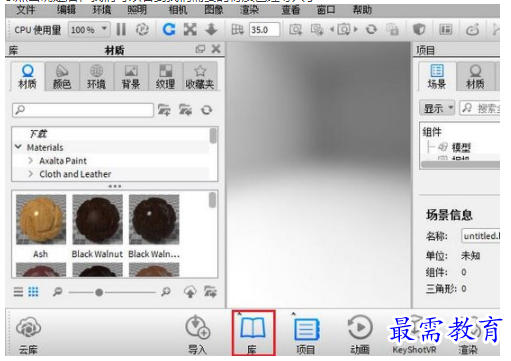Open the CPU usage 100% dropdown
The height and width of the screenshot is (361, 511).
[88, 30]
